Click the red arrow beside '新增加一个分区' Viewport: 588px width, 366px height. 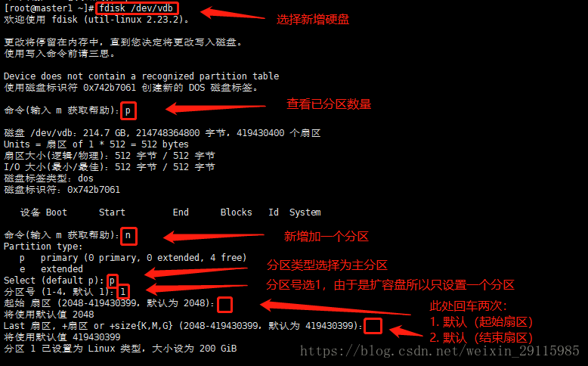[214, 237]
